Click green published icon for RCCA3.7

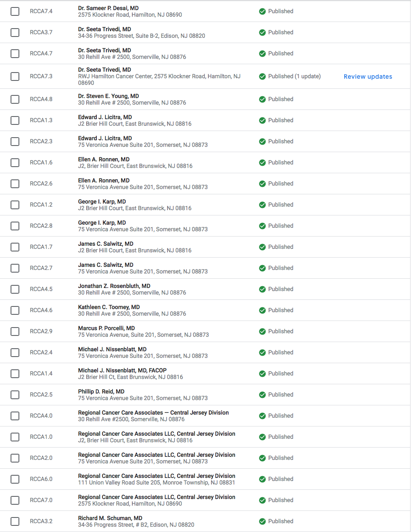(262, 33)
